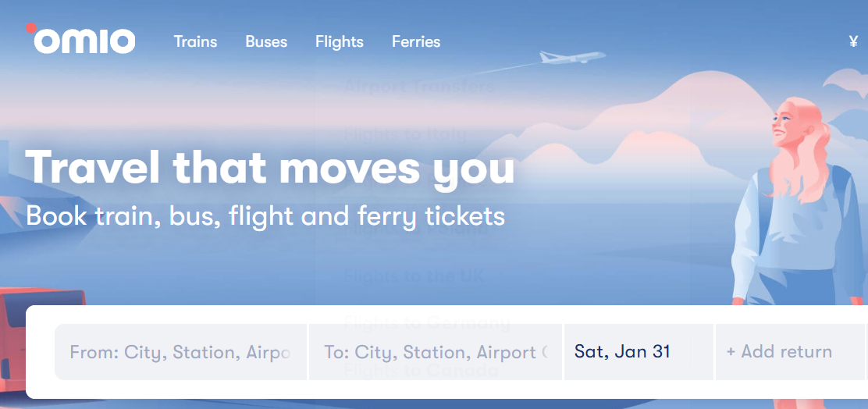Select Flights to Germany menu entry
Image resolution: width=868 pixels, height=409 pixels.
click(x=427, y=322)
